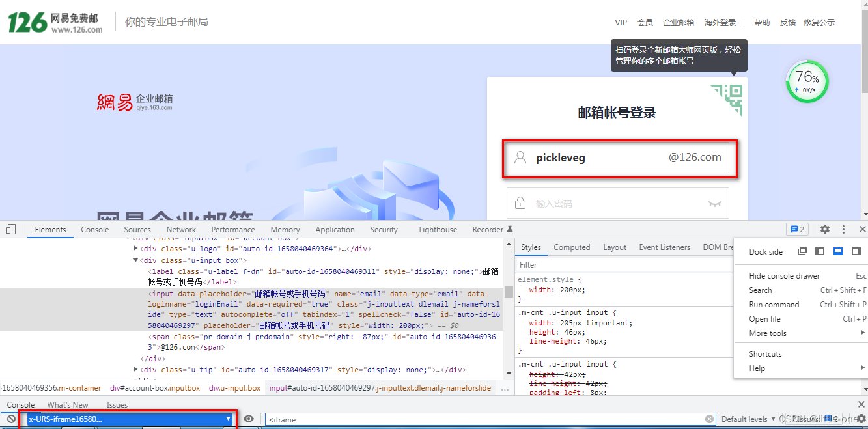The height and width of the screenshot is (429, 868).
Task: Undock DevTools into a separate window
Action: point(802,251)
